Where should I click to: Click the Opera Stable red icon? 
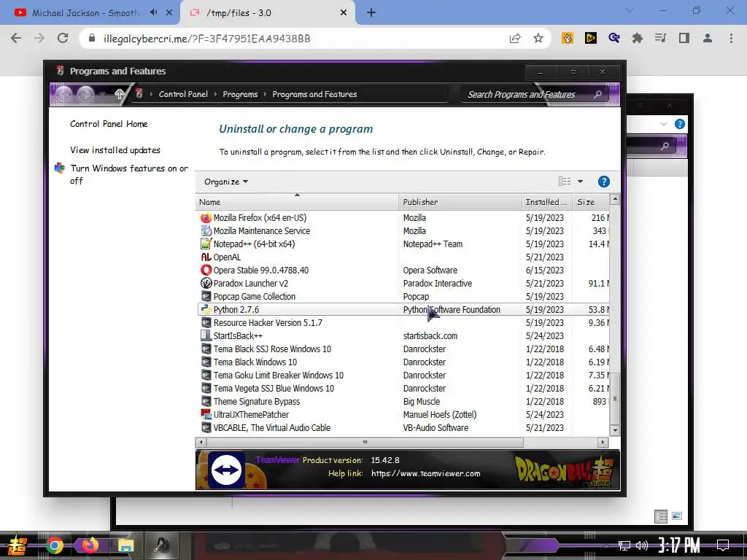(206, 270)
